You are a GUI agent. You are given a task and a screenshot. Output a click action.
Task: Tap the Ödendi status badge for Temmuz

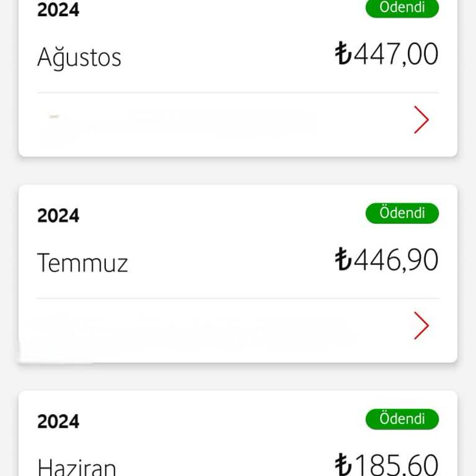point(402,213)
